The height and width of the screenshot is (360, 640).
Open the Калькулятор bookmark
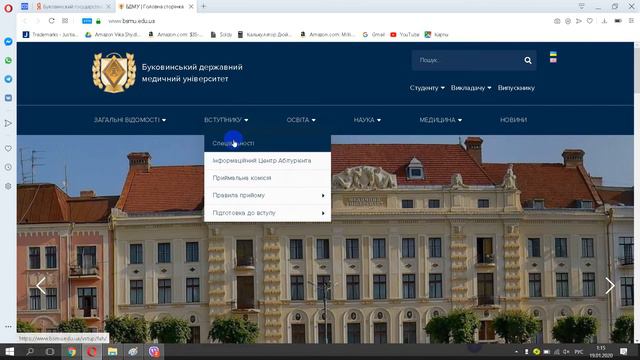[x=265, y=35]
